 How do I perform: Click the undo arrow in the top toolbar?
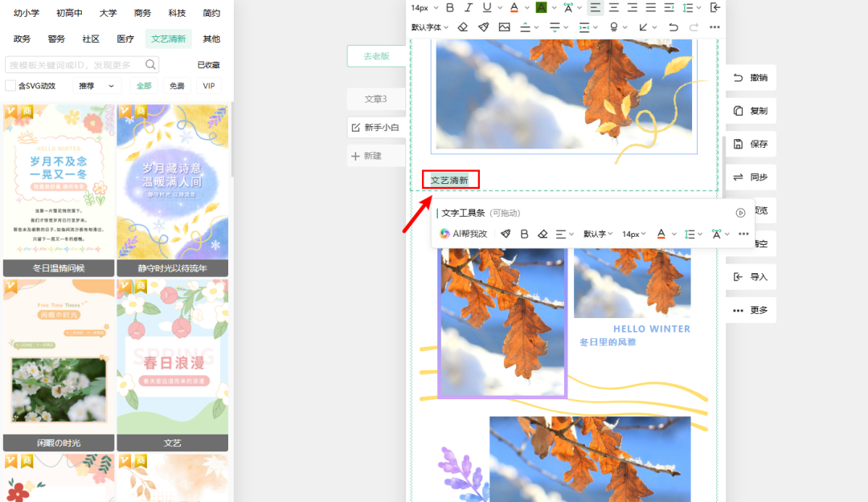(x=674, y=27)
